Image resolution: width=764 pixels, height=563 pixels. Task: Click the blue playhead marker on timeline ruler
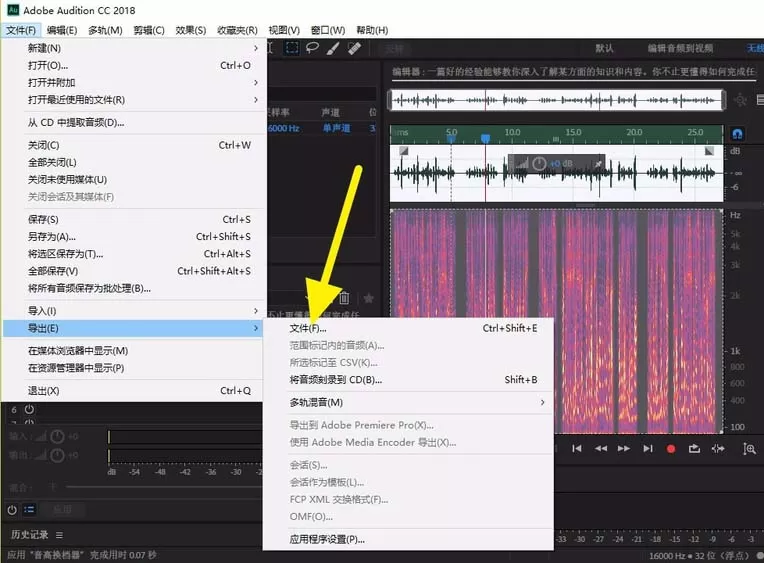tap(485, 138)
